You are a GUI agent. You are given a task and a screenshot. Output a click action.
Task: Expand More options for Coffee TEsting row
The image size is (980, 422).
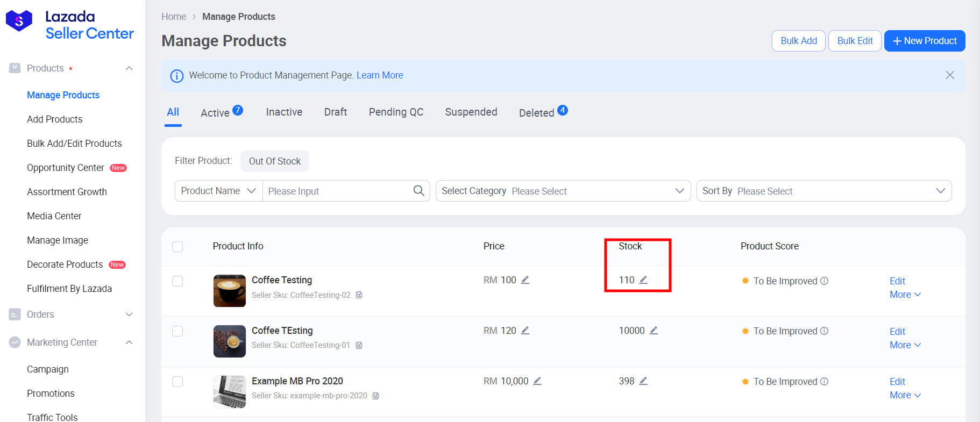coord(905,345)
